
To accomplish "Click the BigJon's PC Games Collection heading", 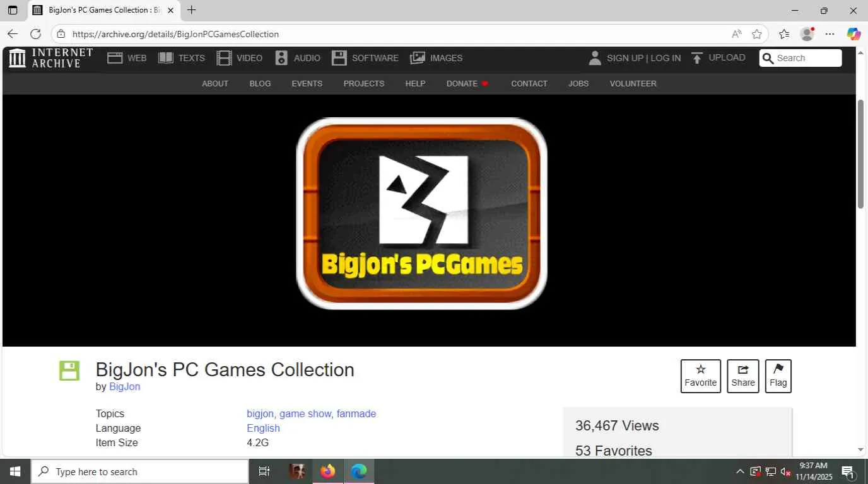I will pos(225,369).
